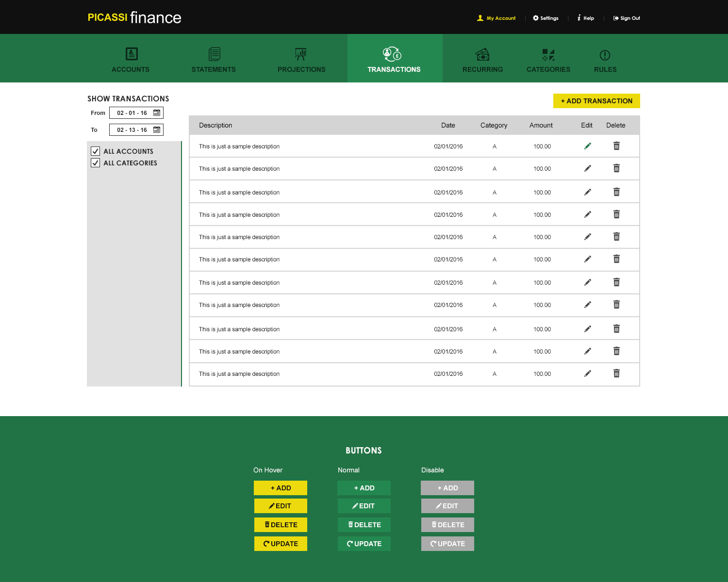Open the calendar picker for From date
Screen dimensions: 728x582
(157, 113)
